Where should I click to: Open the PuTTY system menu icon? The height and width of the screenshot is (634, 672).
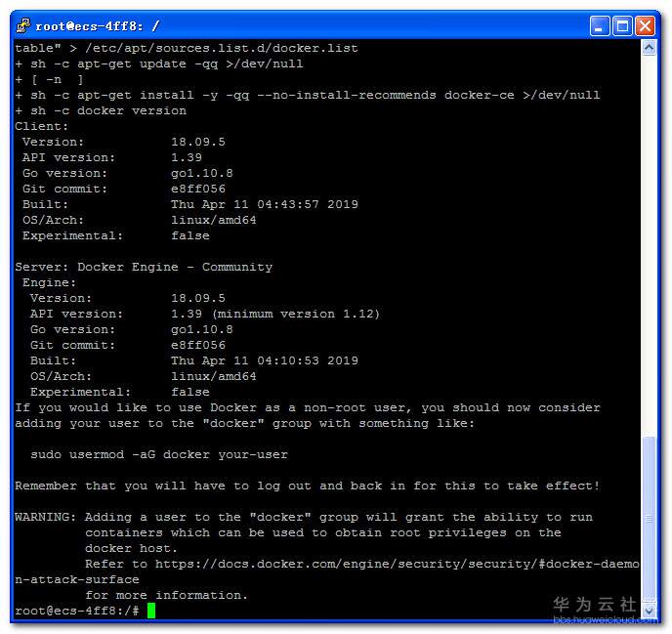(x=23, y=25)
